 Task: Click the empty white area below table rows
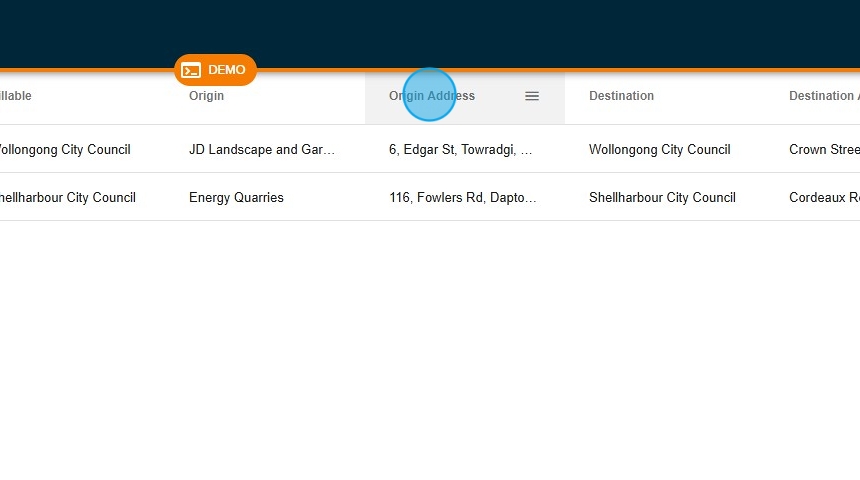point(430,350)
